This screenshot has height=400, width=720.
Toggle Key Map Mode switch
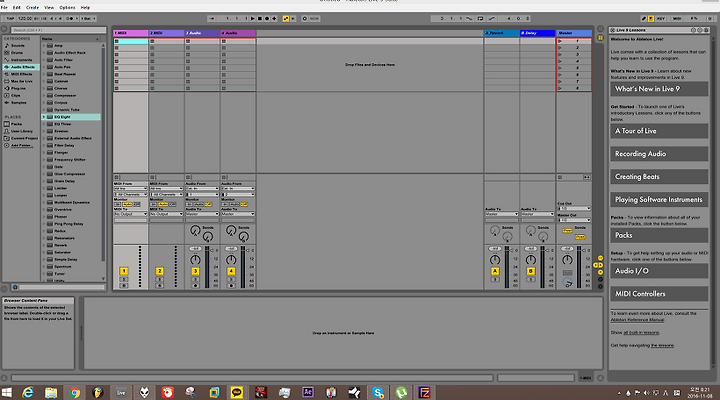pos(661,18)
